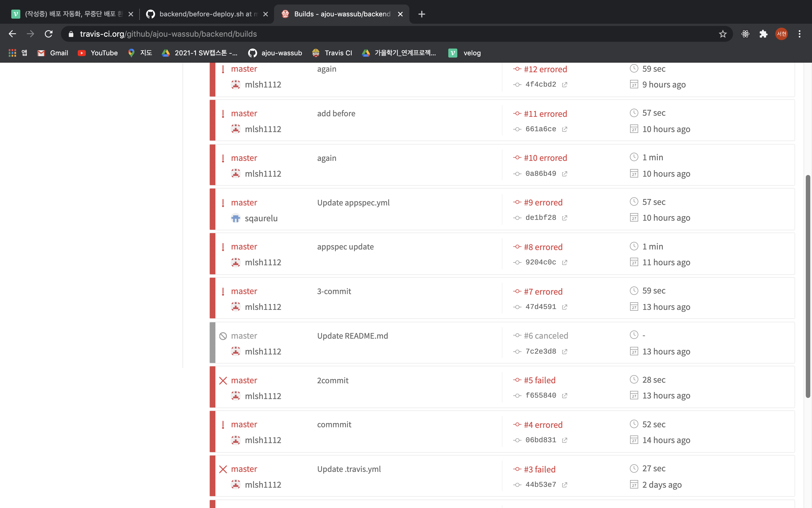Open build #7 errored
This screenshot has height=508, width=812.
543,292
